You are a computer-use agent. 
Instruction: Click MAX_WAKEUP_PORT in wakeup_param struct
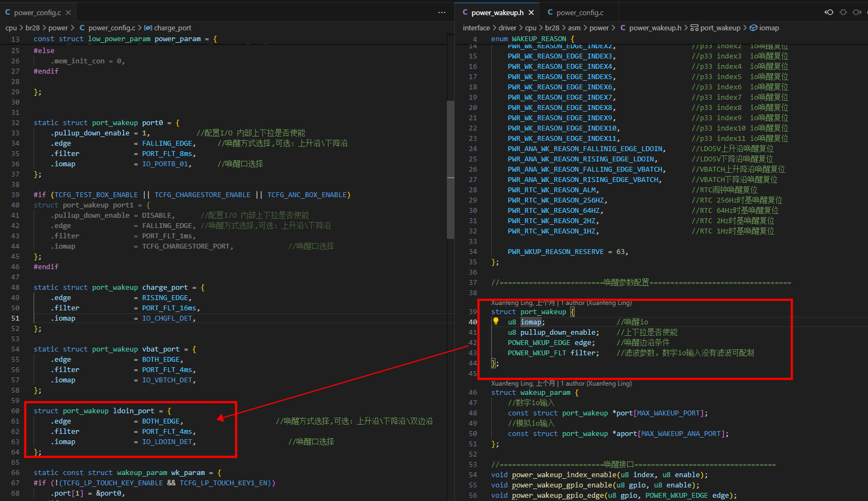pyautogui.click(x=668, y=413)
